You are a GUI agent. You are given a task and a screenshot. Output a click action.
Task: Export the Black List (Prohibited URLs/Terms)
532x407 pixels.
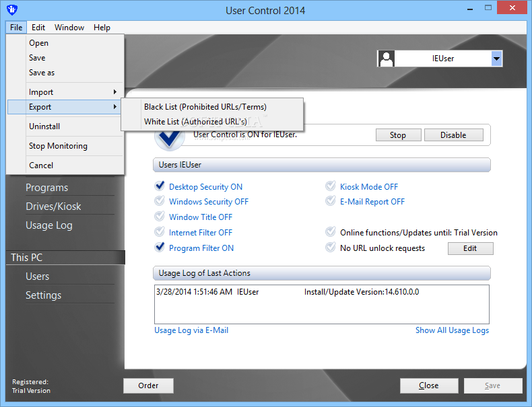pyautogui.click(x=212, y=107)
